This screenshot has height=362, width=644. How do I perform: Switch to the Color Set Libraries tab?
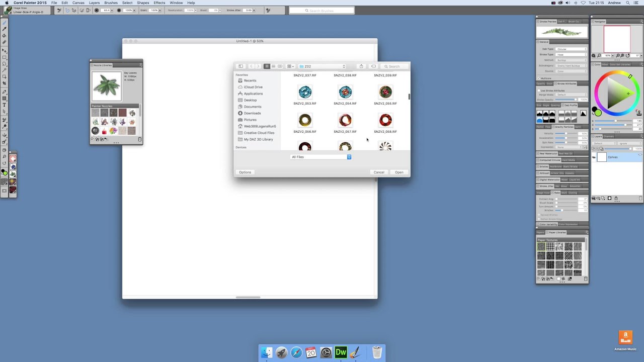tap(620, 64)
